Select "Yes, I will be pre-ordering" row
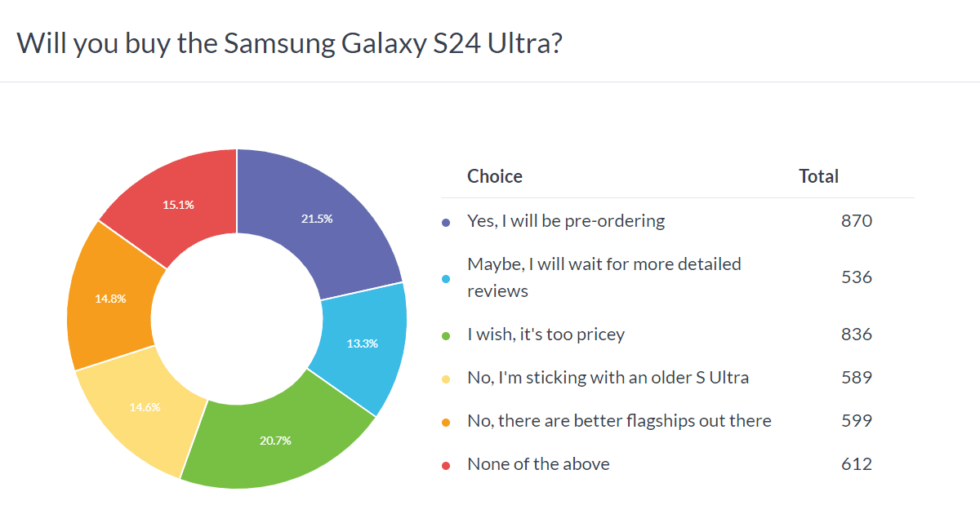Screen dimensions: 980x514 click(x=565, y=220)
